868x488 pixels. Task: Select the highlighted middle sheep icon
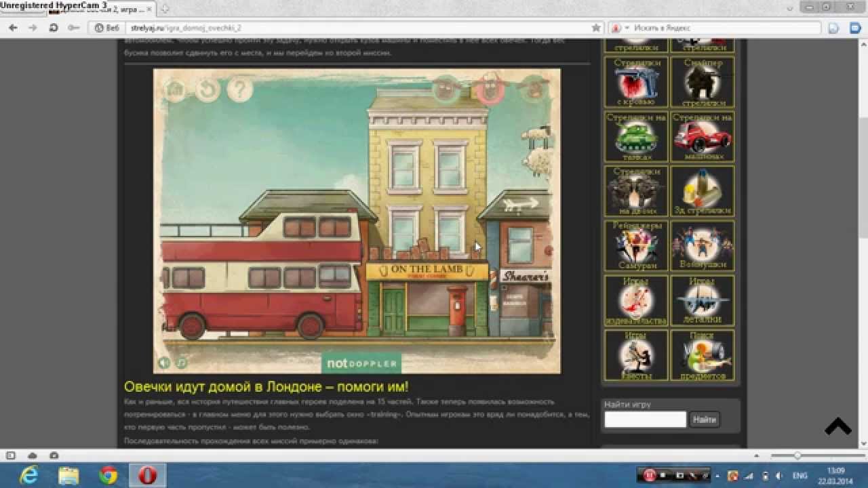click(489, 89)
